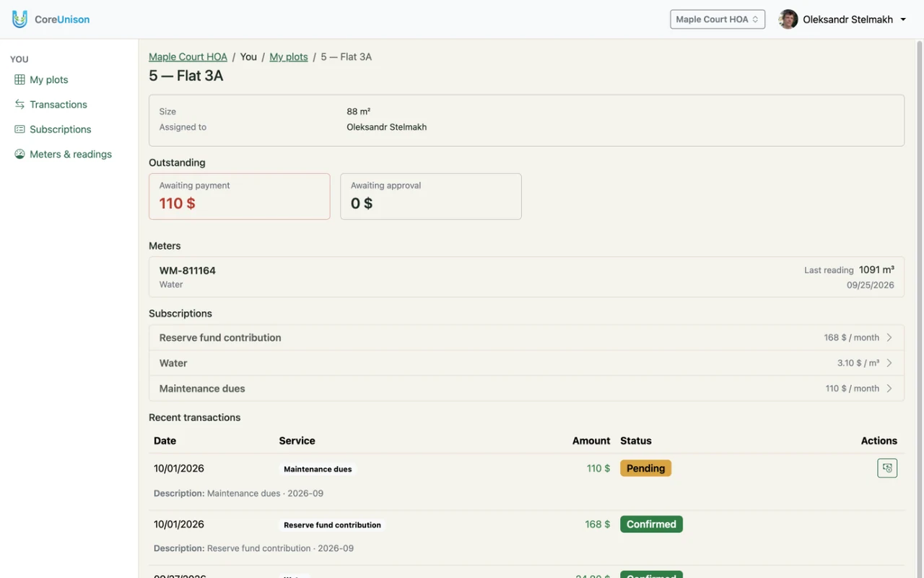This screenshot has width=924, height=578.
Task: Follow the Maple Court HOA breadcrumb link
Action: (188, 56)
